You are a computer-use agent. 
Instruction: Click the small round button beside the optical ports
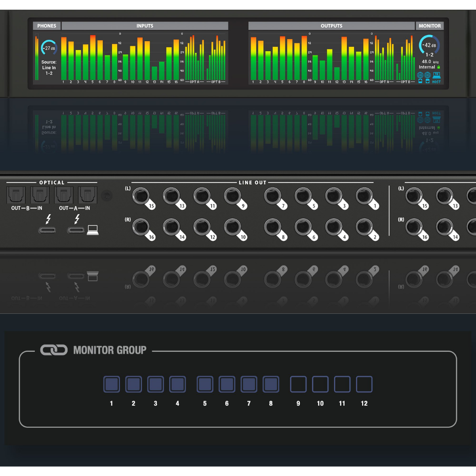pos(107,196)
